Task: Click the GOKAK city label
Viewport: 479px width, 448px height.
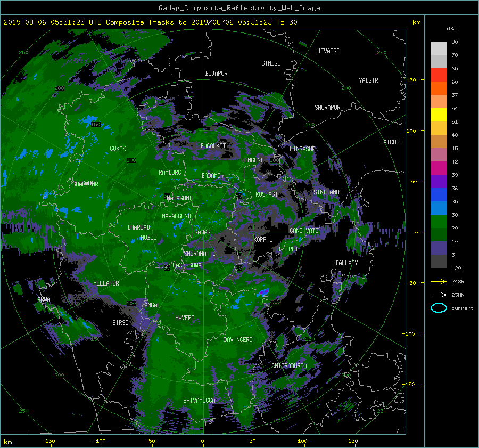Action: 118,149
